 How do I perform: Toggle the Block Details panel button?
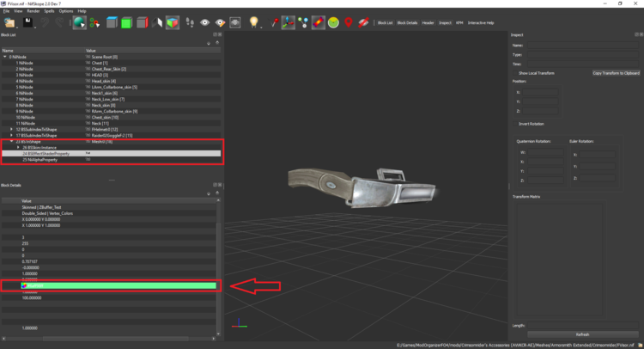(407, 23)
